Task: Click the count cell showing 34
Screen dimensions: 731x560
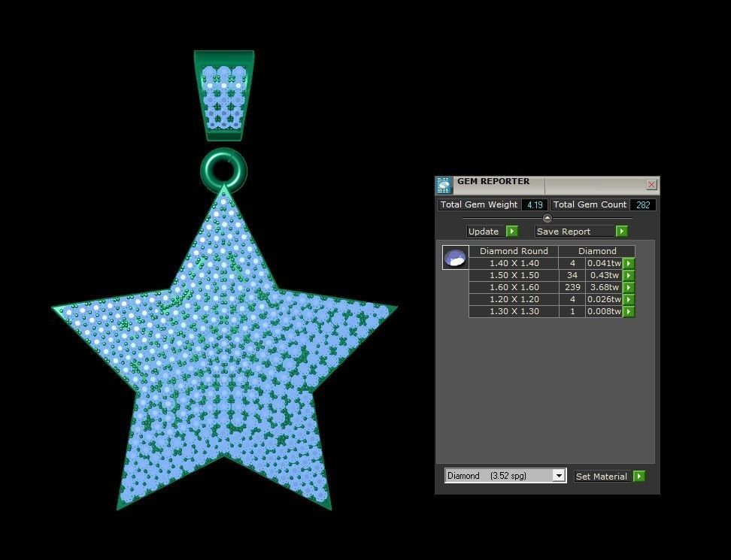Action: click(x=572, y=275)
